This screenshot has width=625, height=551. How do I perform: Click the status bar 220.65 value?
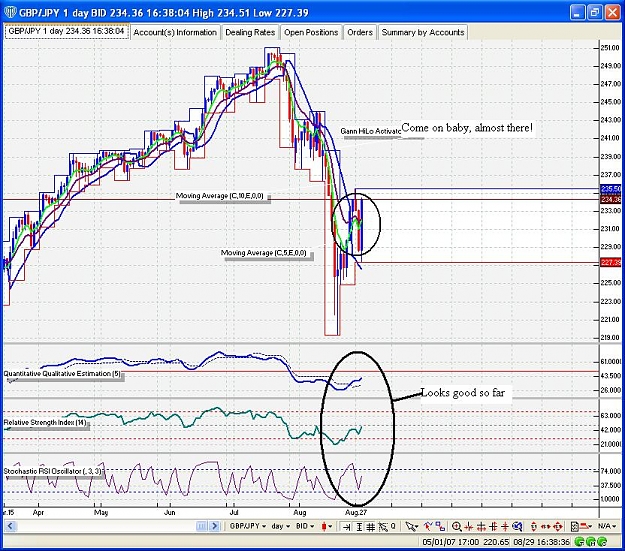[x=496, y=542]
